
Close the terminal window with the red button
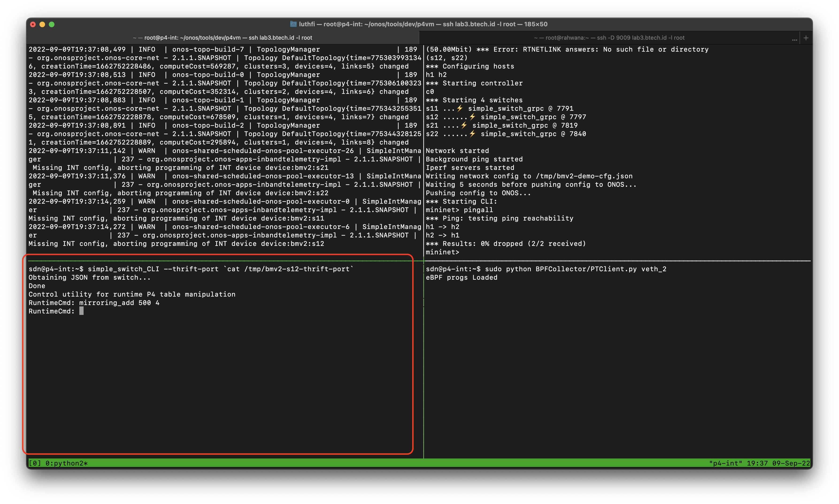33,24
